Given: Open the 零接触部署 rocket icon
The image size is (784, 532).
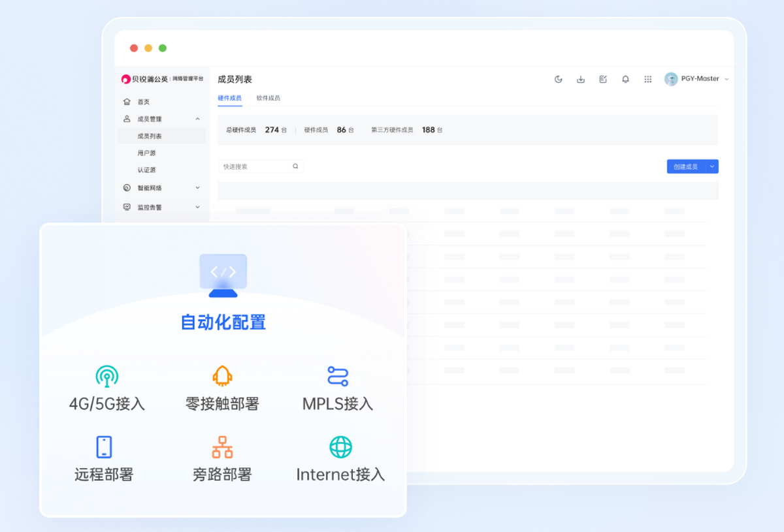Looking at the screenshot, I should [x=222, y=377].
